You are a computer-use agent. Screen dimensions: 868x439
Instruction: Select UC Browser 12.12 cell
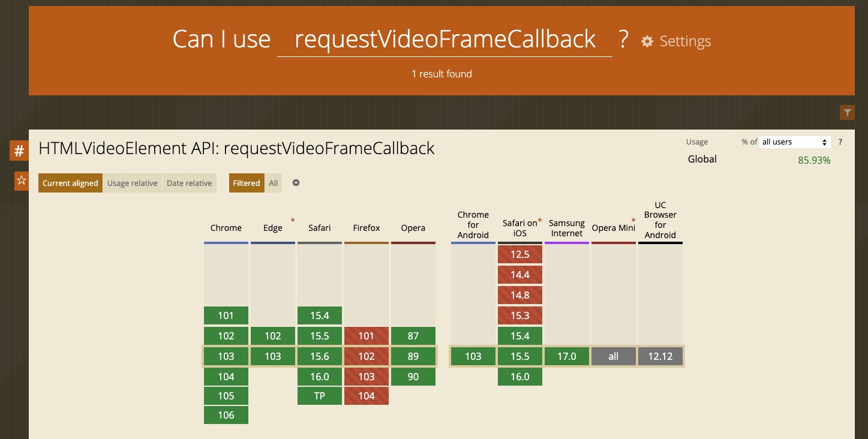[x=660, y=356]
